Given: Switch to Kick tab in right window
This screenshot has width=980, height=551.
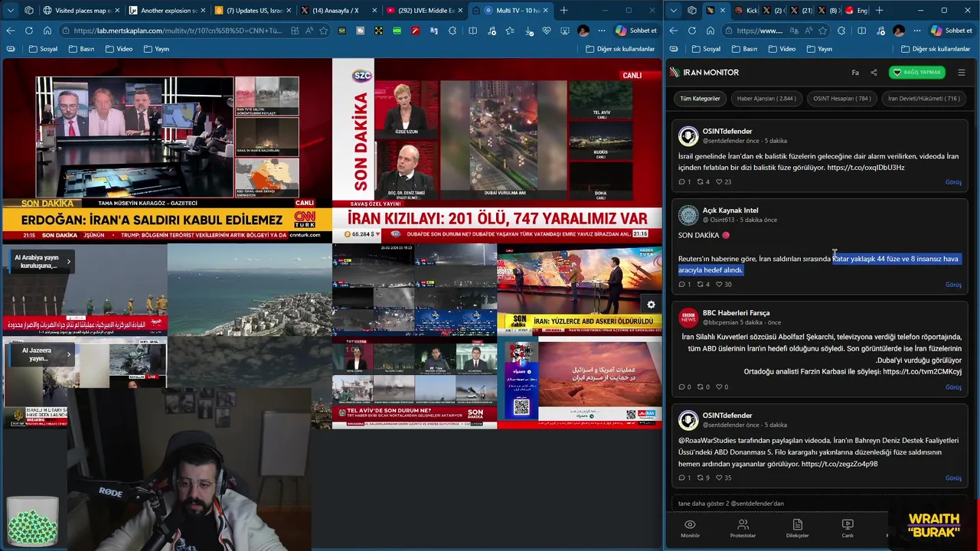Looking at the screenshot, I should [x=746, y=11].
